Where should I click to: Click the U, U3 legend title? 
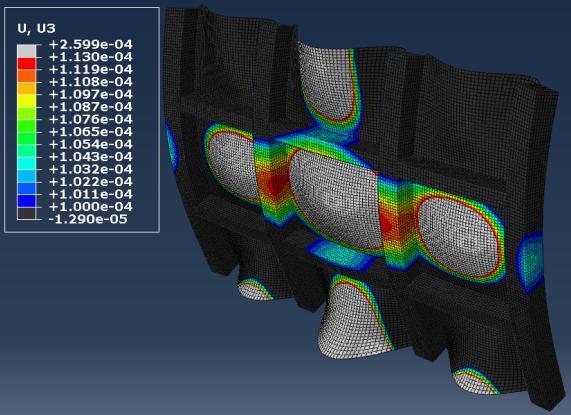pyautogui.click(x=36, y=28)
